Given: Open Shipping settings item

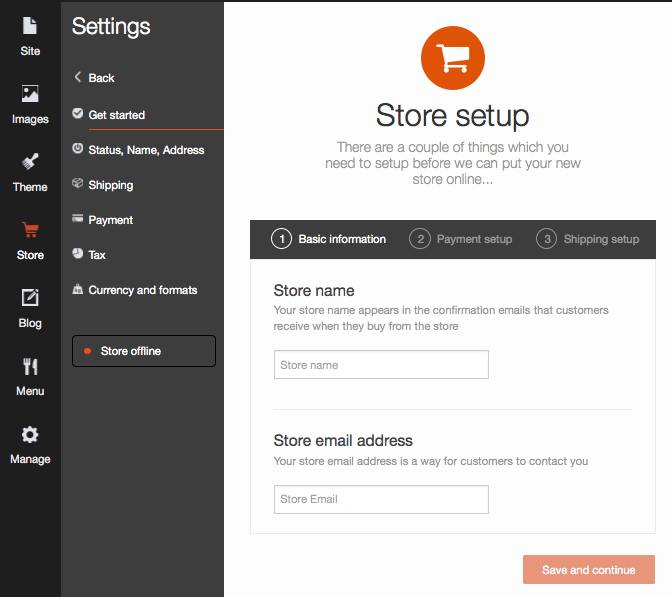Looking at the screenshot, I should point(111,185).
